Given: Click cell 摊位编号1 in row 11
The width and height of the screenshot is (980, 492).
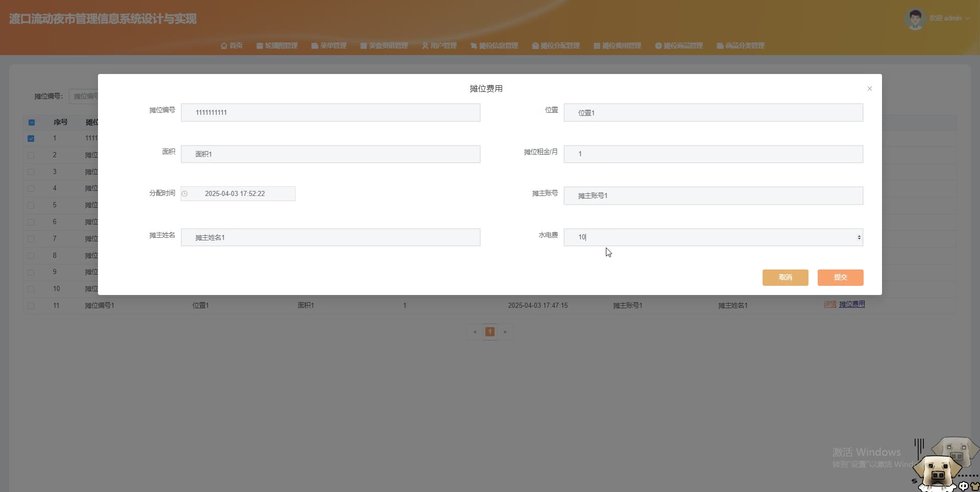Looking at the screenshot, I should coord(100,306).
